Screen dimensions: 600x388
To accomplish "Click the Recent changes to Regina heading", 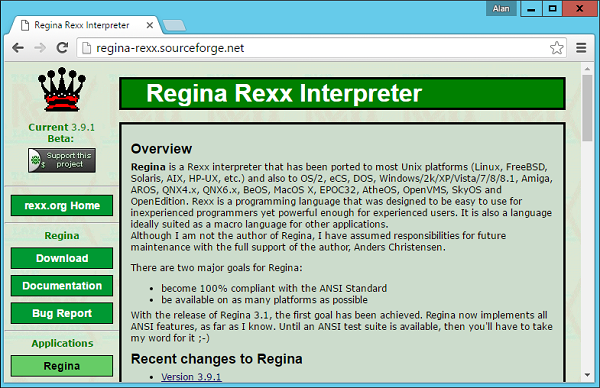I will coord(217,359).
